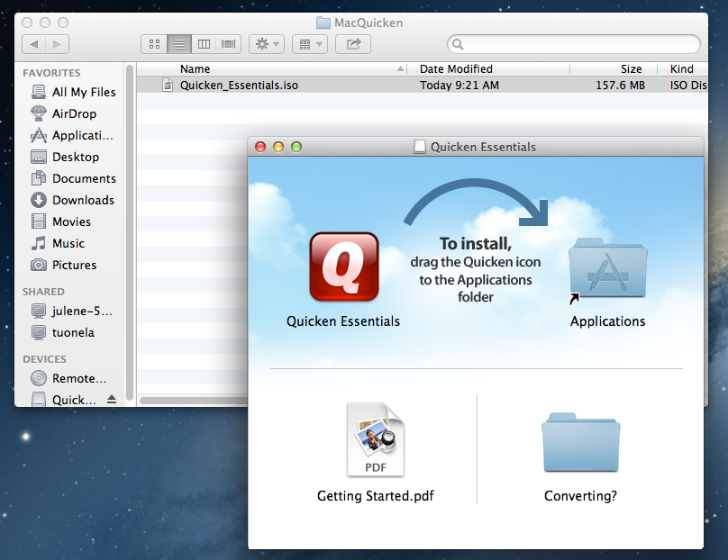Open Desktop in sidebar
728x560 pixels.
point(65,157)
